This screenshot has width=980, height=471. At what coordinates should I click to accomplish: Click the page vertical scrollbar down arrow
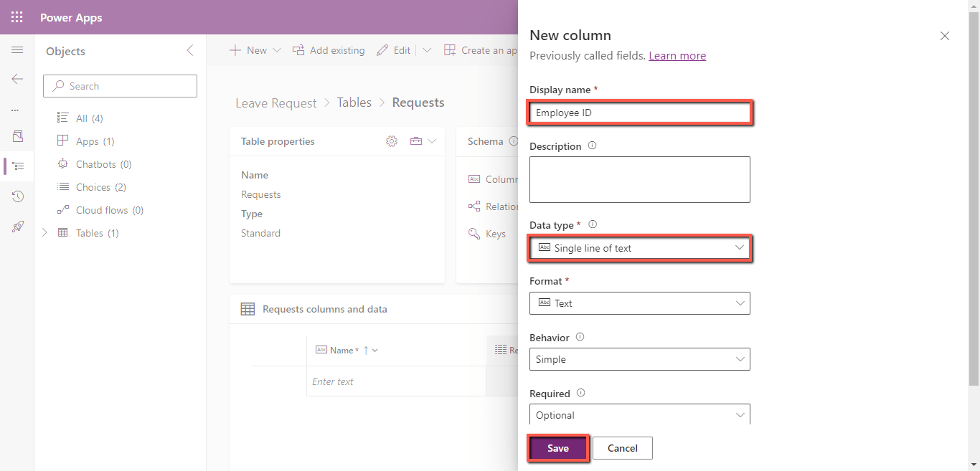tap(974, 465)
